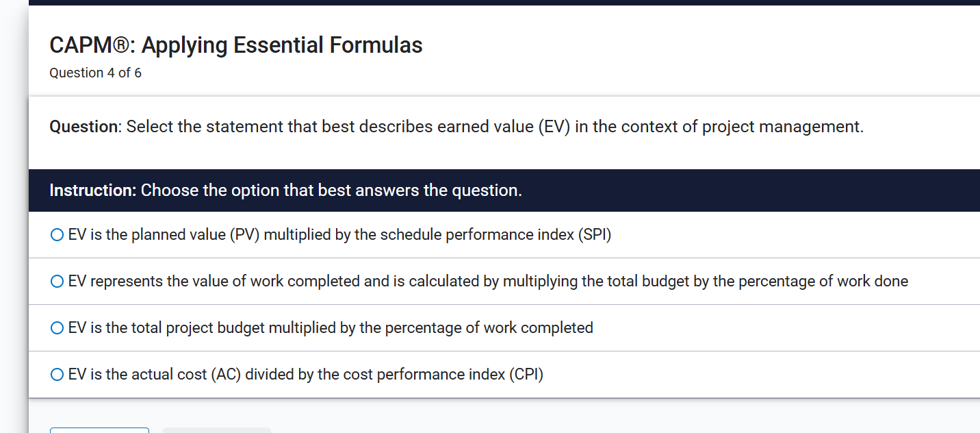Screen dimensions: 980x433
Task: Choose the option mentioning total budget times percentage of work done
Action: pyautogui.click(x=487, y=281)
